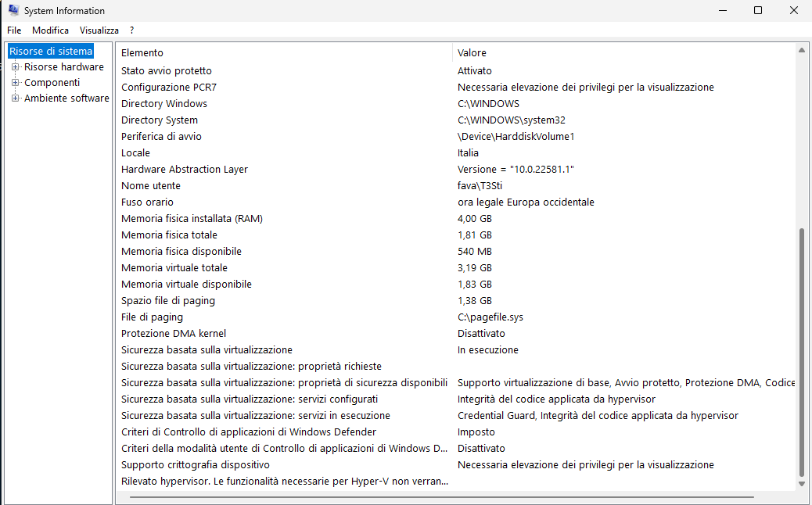Select the Stato avvio protetto row
Image resolution: width=812 pixels, height=505 pixels.
click(456, 71)
